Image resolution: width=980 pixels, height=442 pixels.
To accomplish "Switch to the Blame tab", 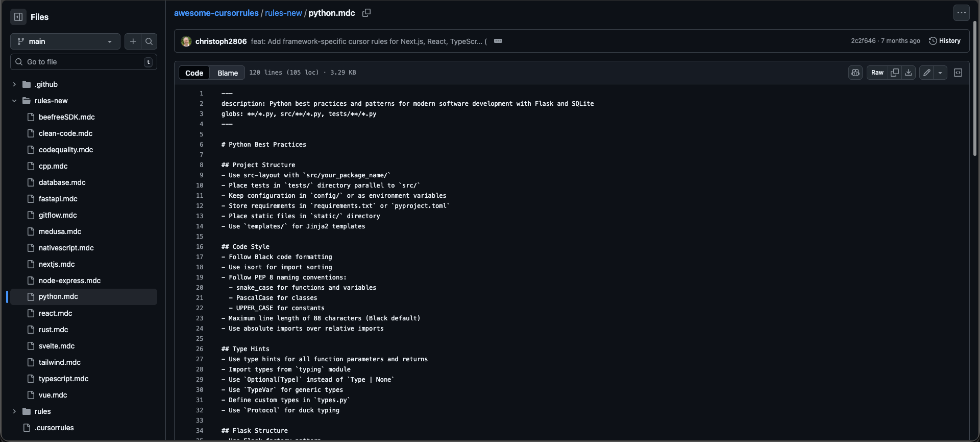I will coord(228,73).
